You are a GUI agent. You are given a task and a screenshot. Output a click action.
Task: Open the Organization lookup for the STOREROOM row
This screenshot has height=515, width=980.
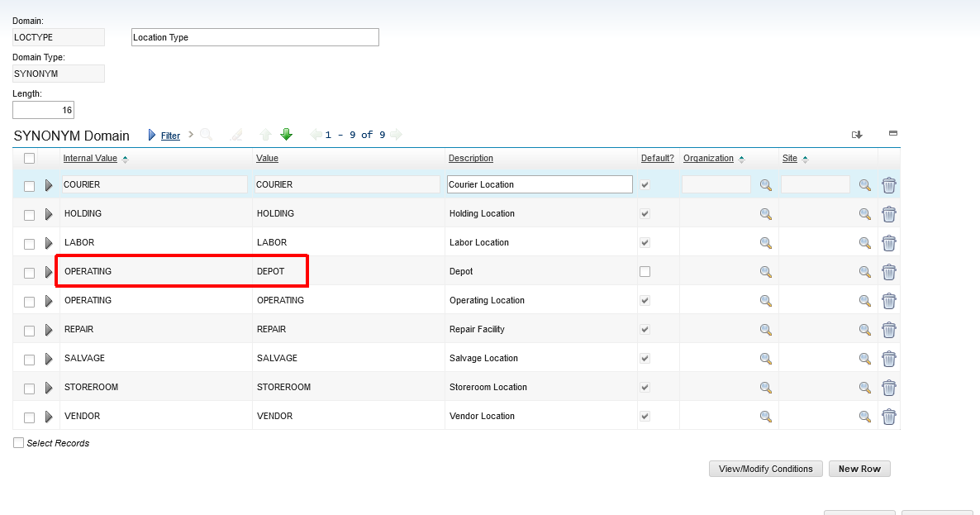pos(764,387)
